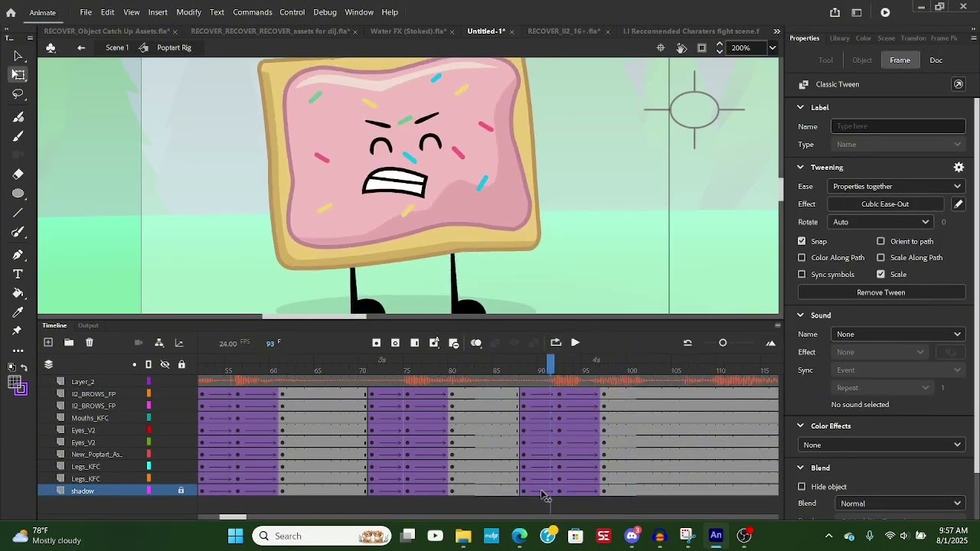This screenshot has height=551, width=980.
Task: Toggle the Scale checkbox
Action: coord(880,274)
